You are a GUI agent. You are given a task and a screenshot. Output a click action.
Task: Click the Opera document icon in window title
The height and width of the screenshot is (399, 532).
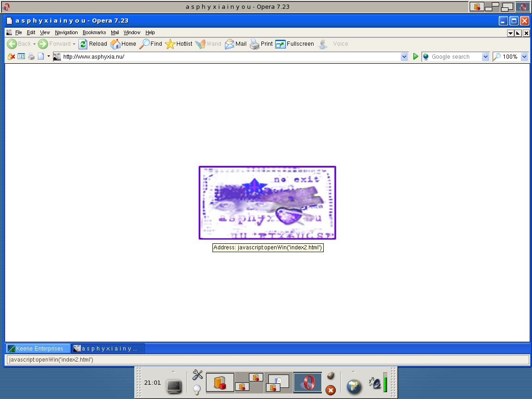(x=10, y=21)
